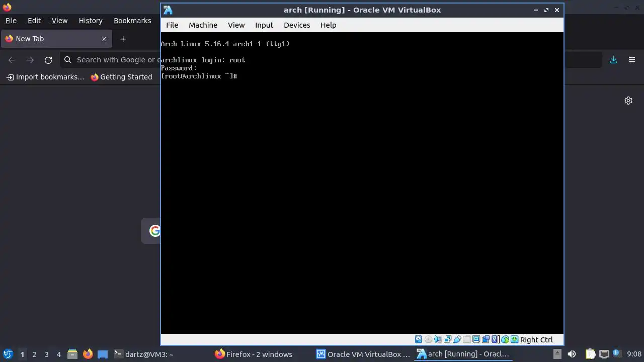Click the network adapters icon in VirtualBox status bar

click(x=447, y=339)
